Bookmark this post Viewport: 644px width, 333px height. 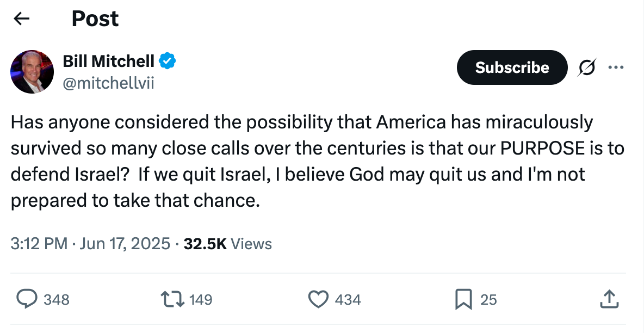(463, 299)
